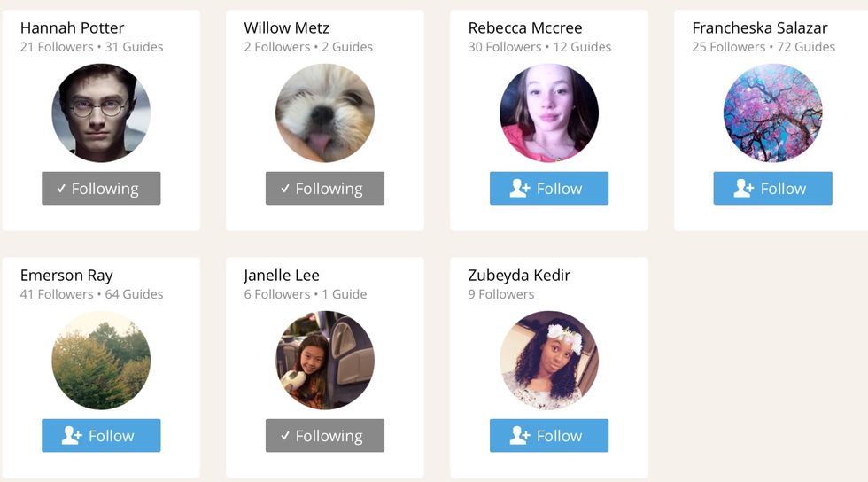Follow Emerson Ray
The image size is (868, 482).
click(x=101, y=435)
